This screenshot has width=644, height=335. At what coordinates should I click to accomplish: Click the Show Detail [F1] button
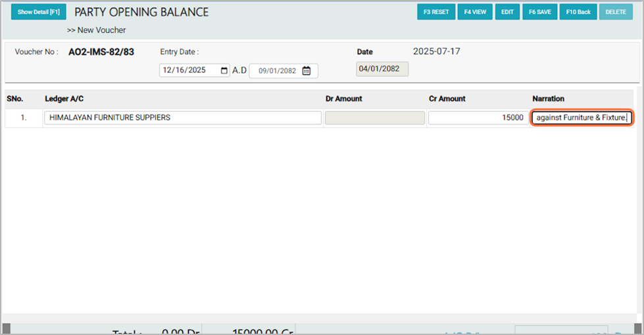click(38, 13)
